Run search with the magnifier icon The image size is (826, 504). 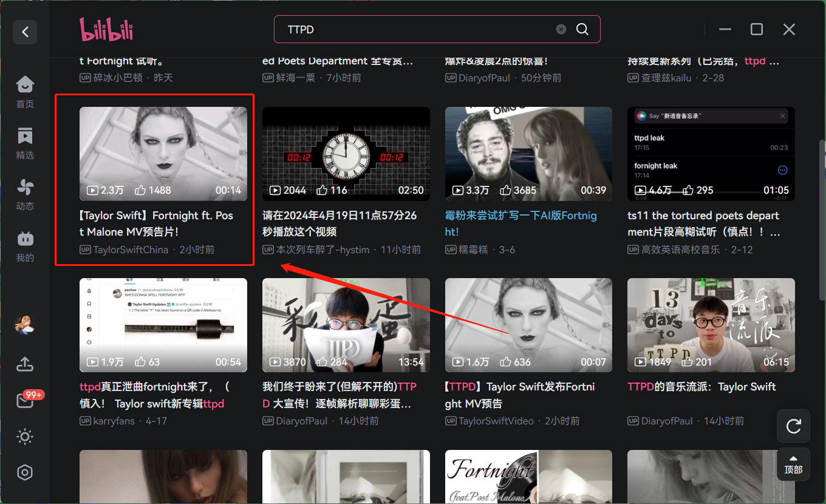coord(582,29)
